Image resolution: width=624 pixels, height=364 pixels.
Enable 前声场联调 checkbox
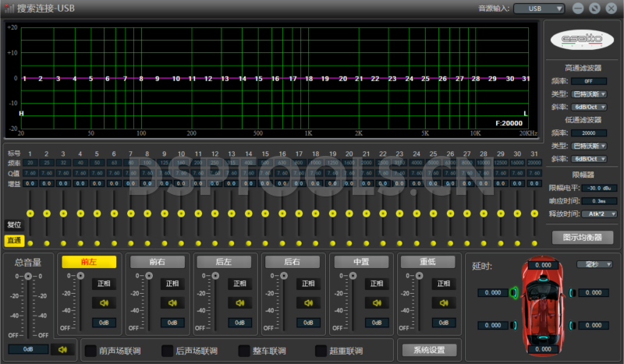(90, 351)
